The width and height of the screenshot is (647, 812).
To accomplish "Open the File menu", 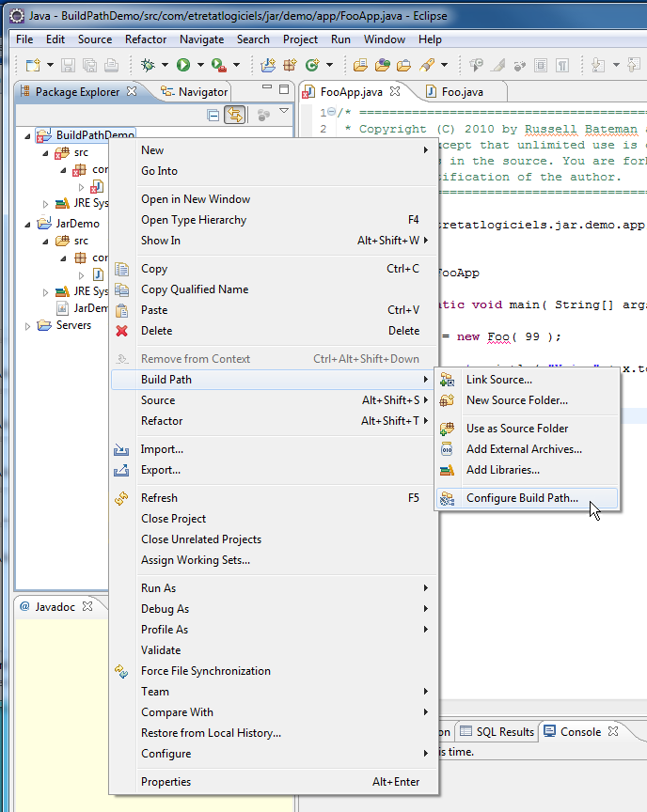I will point(24,39).
